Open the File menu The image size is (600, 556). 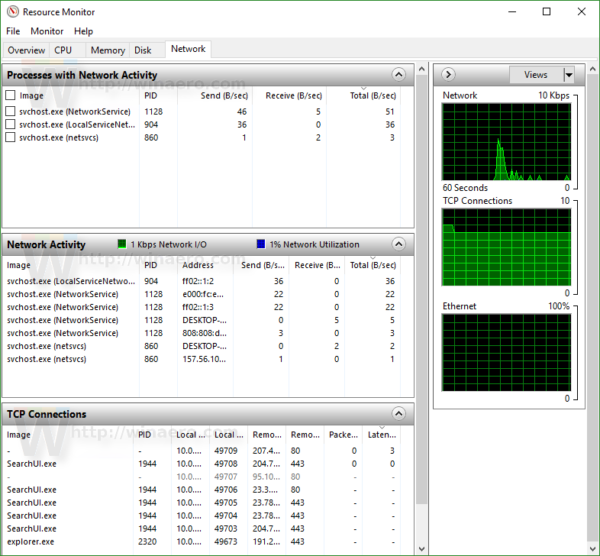tap(13, 31)
